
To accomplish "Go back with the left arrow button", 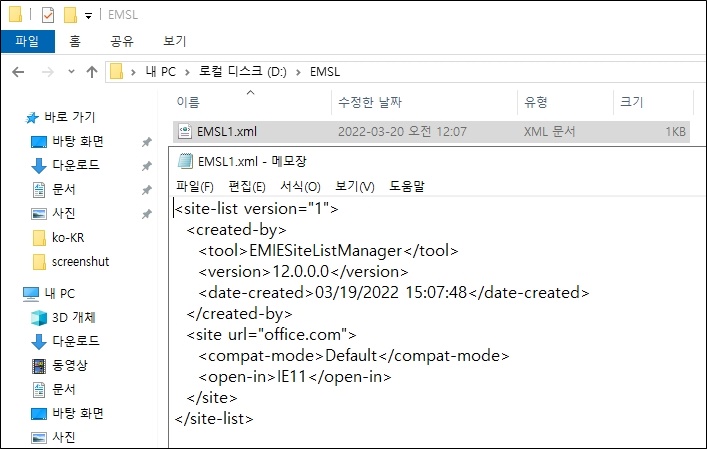I will click(x=18, y=72).
